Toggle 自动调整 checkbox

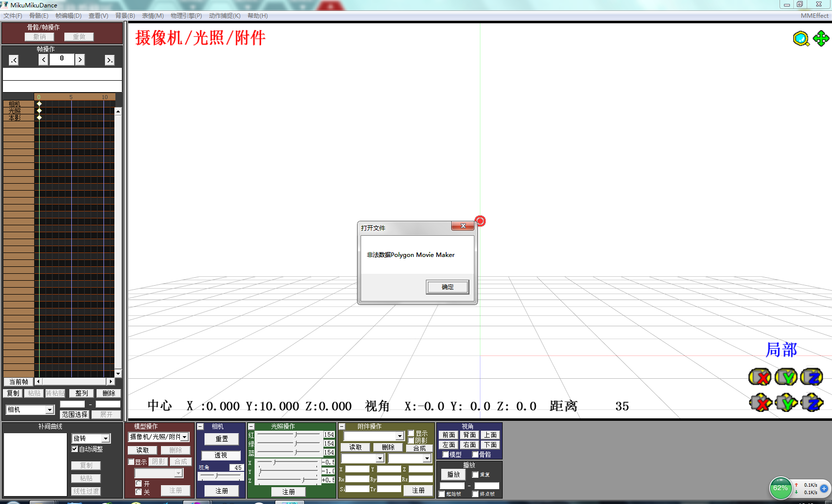coord(75,449)
